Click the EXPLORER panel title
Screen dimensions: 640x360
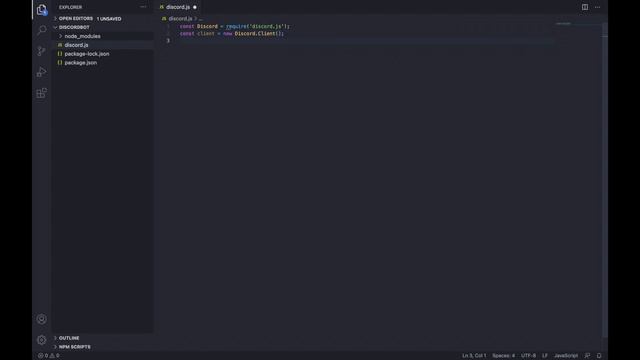click(70, 7)
